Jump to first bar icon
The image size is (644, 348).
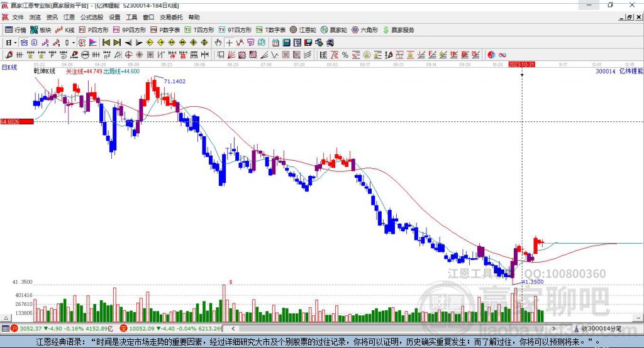tap(106, 43)
